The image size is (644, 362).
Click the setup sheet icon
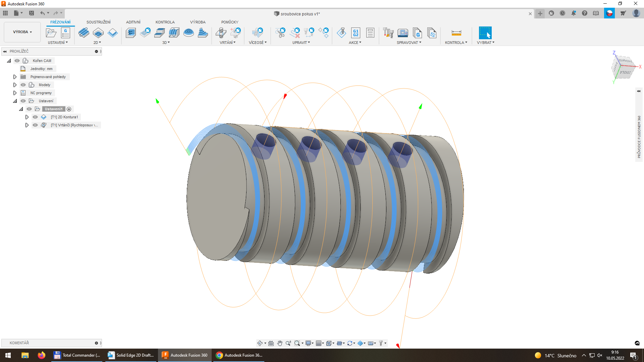370,33
